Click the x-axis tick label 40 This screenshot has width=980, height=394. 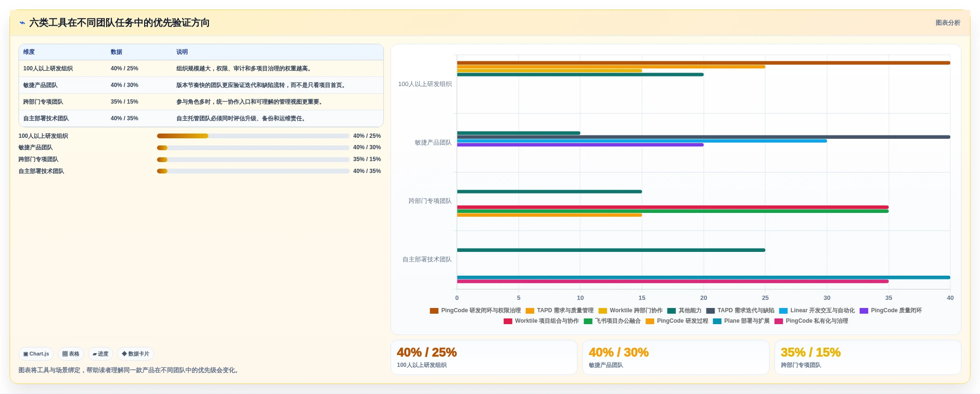click(x=950, y=298)
